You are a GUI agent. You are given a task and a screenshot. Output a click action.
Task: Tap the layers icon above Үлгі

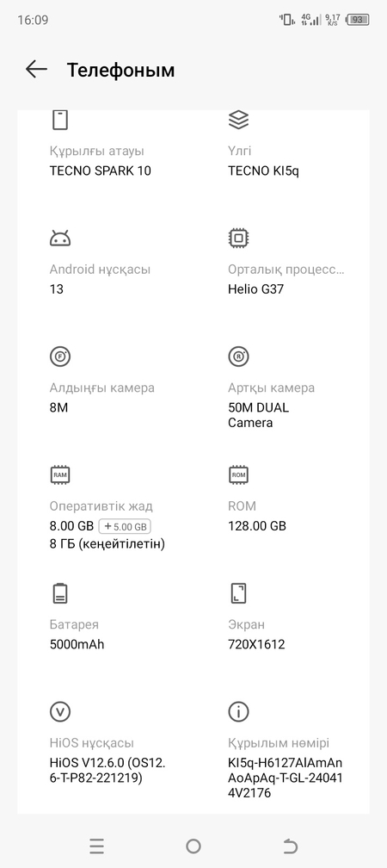[x=238, y=120]
